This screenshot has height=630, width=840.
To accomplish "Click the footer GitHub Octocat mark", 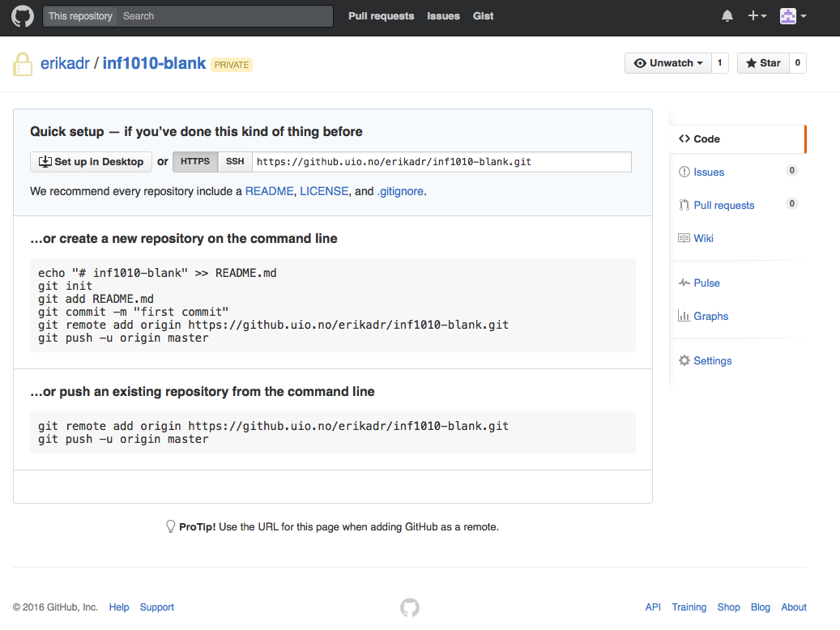I will [410, 607].
